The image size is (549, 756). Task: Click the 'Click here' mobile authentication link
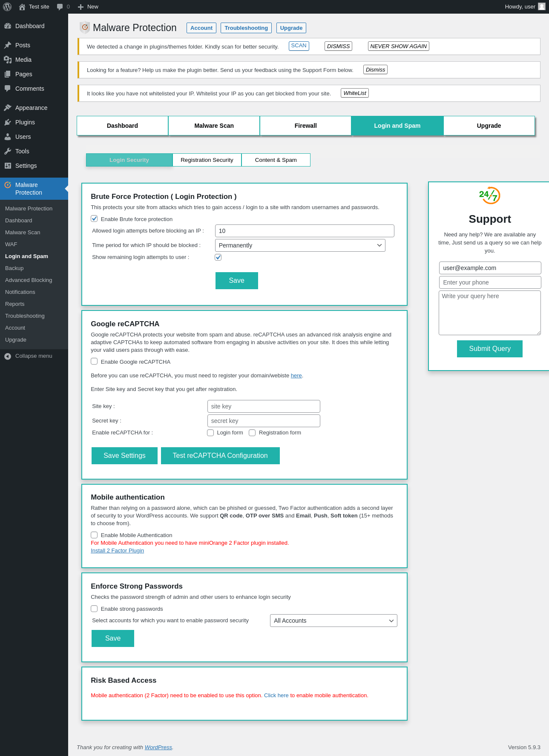[276, 696]
